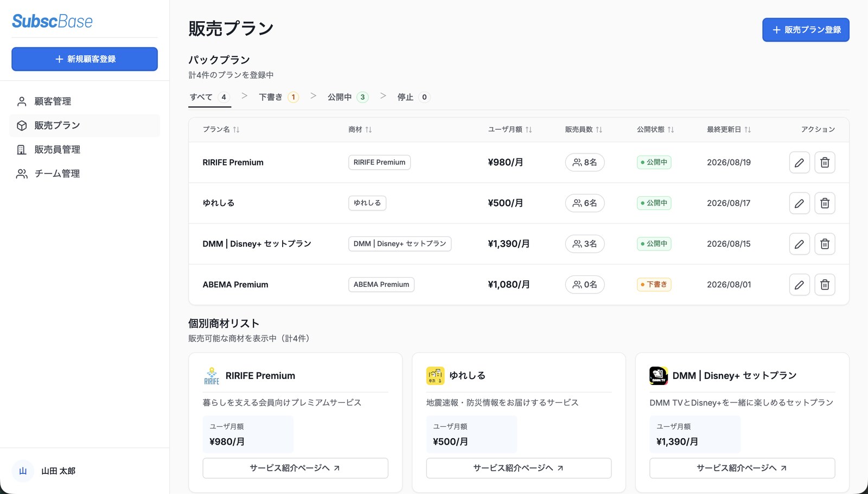Edit the ABEMA Premium plan
868x494 pixels.
click(x=799, y=284)
